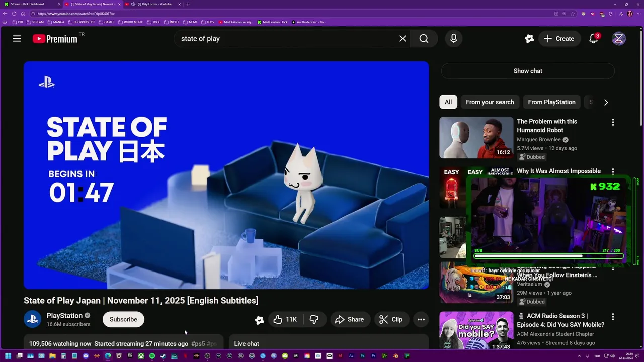Open Marques Brownlee channel link
Image resolution: width=644 pixels, height=362 pixels.
click(539, 140)
